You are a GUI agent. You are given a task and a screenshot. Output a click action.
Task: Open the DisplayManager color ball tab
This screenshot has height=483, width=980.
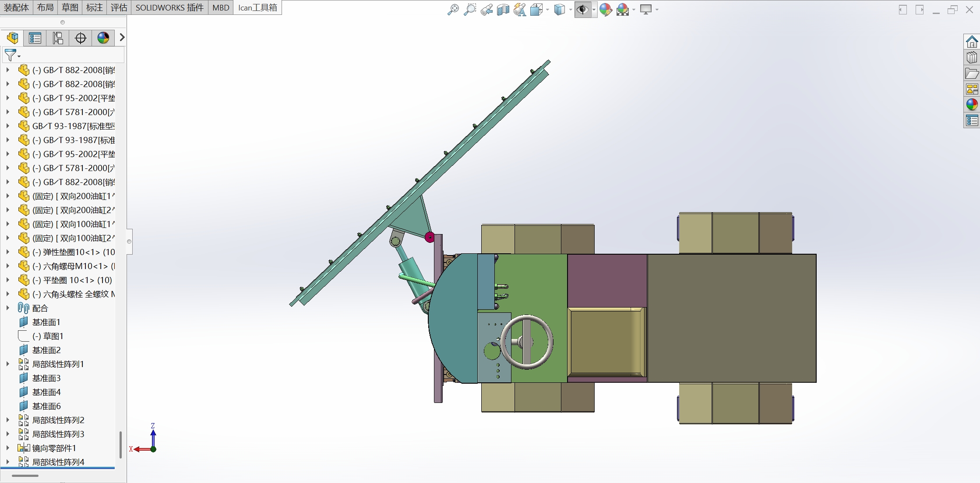click(103, 38)
